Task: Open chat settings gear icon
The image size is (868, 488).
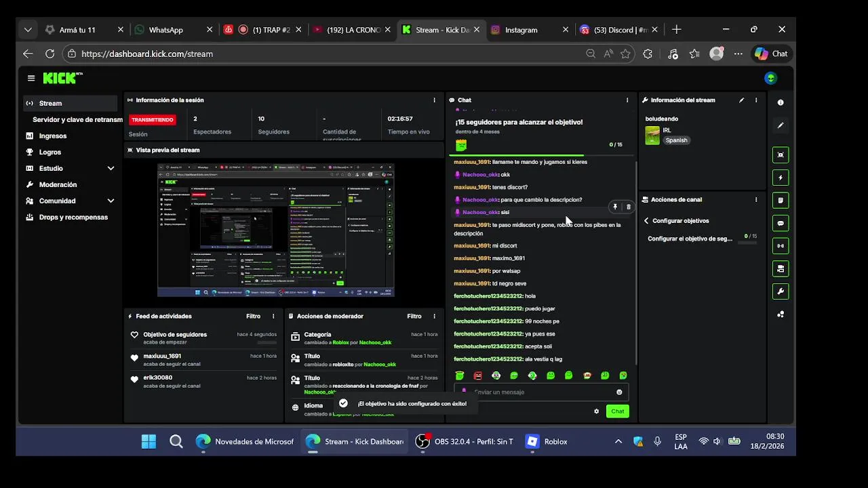Action: (x=597, y=411)
